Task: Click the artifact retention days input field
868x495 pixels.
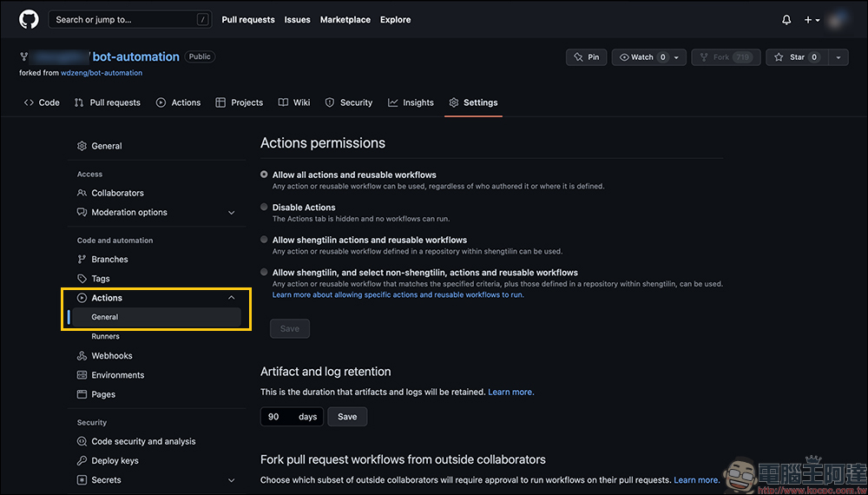Action: click(x=278, y=417)
